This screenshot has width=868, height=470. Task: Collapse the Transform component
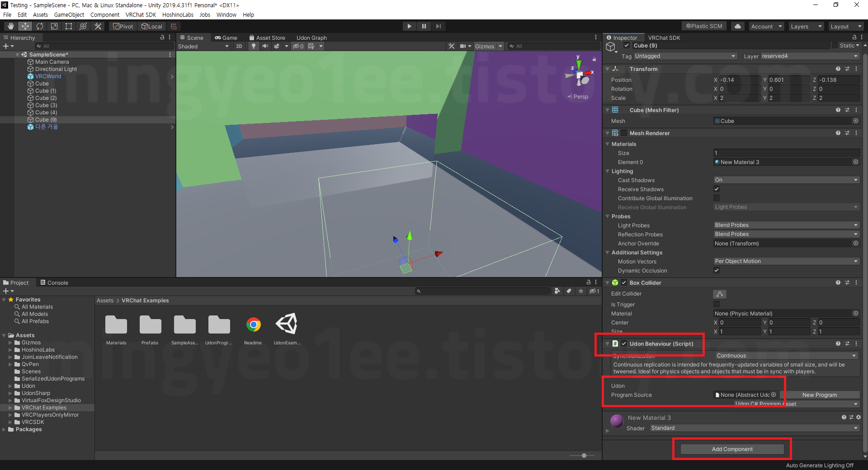tap(608, 69)
